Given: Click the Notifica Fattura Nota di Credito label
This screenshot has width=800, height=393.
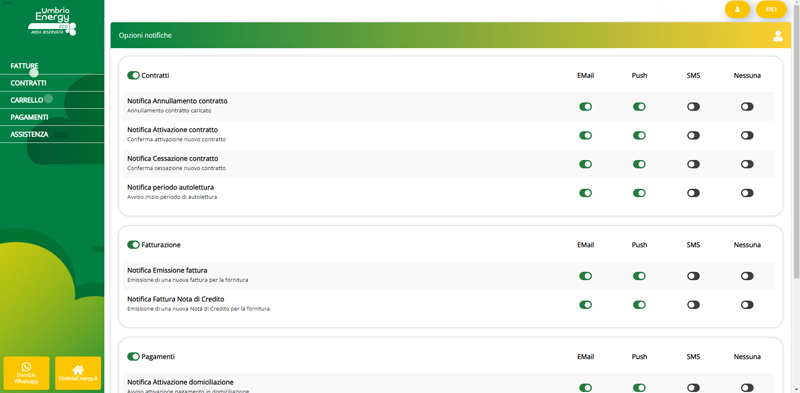Looking at the screenshot, I should [176, 299].
